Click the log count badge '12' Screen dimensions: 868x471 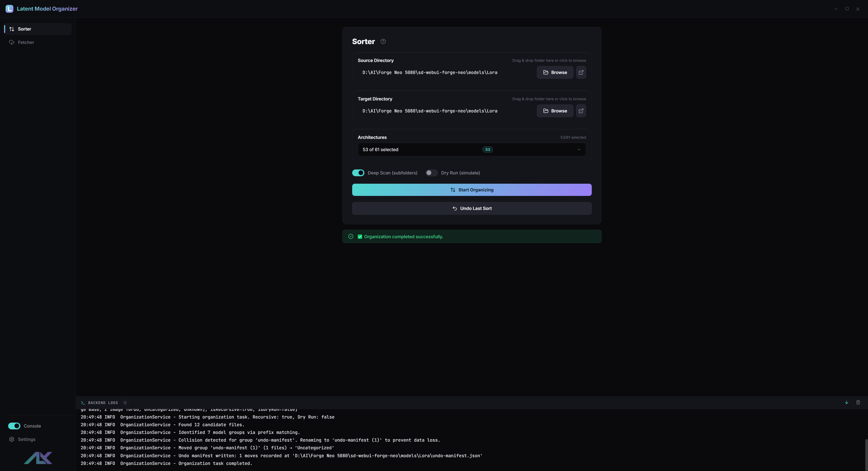pyautogui.click(x=125, y=402)
